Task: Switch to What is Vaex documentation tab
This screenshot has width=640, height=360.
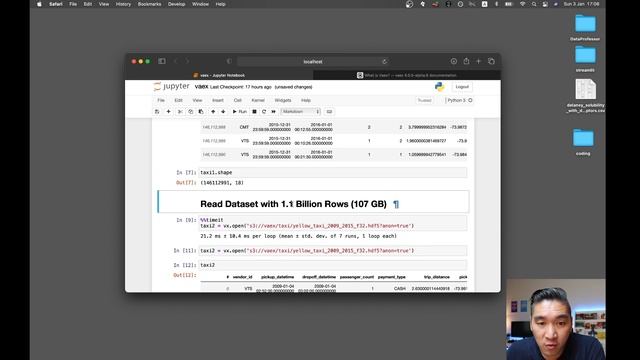Action: coord(407,75)
